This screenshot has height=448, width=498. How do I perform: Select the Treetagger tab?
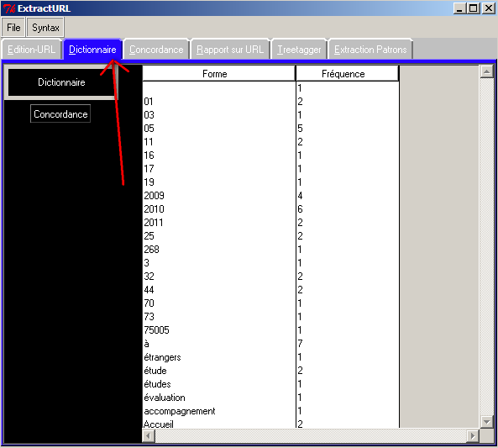point(299,50)
